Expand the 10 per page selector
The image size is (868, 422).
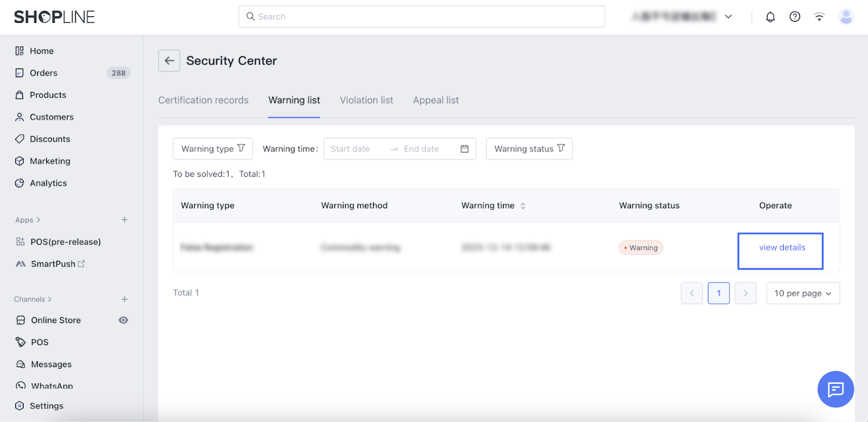coord(802,293)
